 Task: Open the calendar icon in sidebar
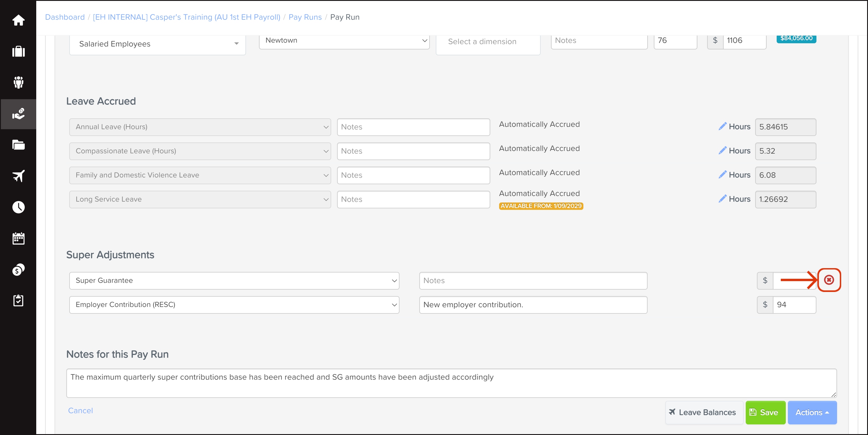[x=18, y=238]
